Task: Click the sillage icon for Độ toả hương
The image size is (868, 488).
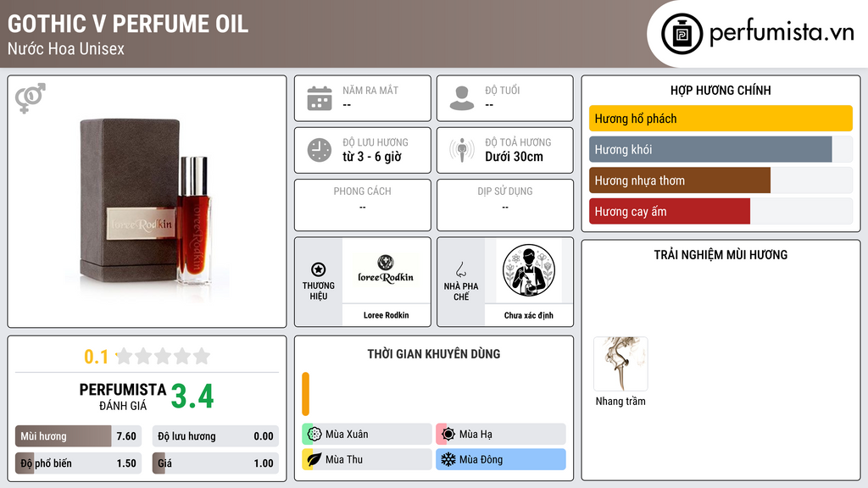Action: 462,150
